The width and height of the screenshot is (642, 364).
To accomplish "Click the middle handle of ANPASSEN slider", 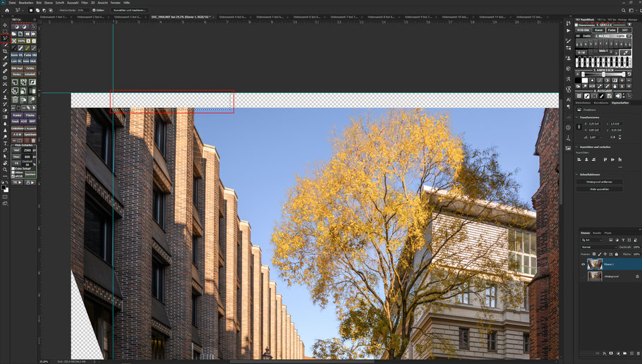I will pyautogui.click(x=603, y=75).
